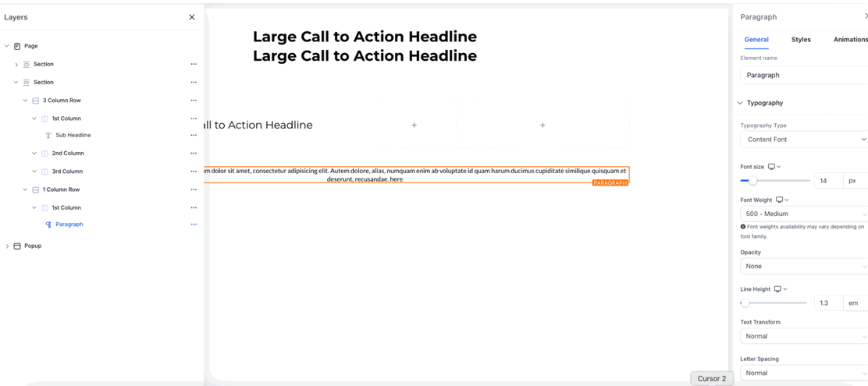Viewport: 868px width, 386px height.
Task: Click the Paragraph layer icon
Action: 48,225
